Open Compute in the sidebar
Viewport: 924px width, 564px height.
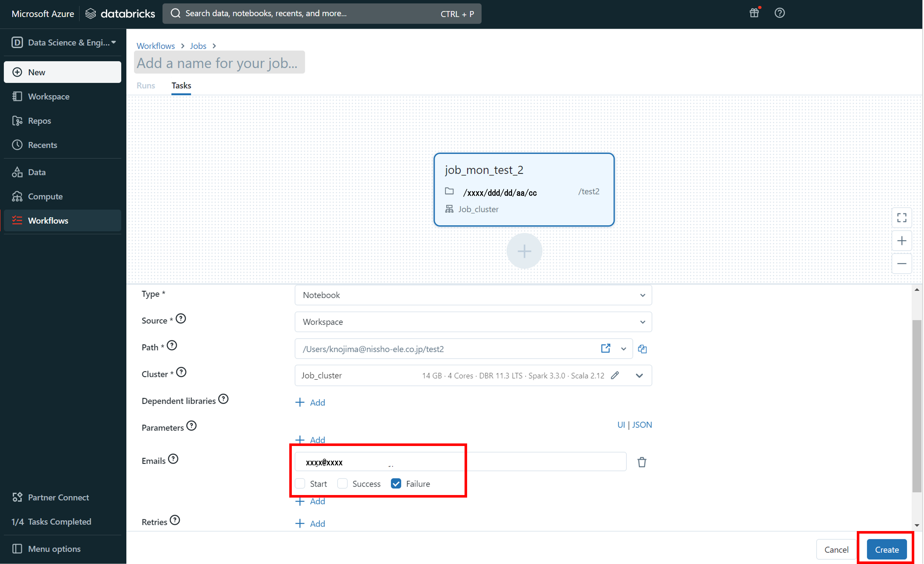(45, 196)
